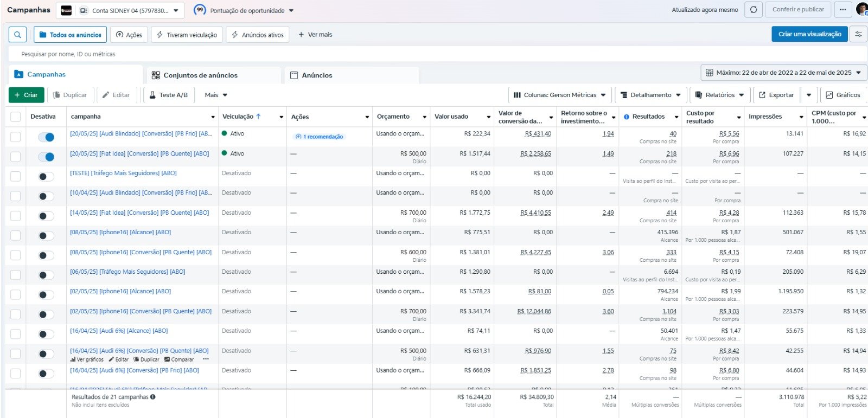
Task: Check the select-all campaigns header checkbox
Action: pos(15,117)
